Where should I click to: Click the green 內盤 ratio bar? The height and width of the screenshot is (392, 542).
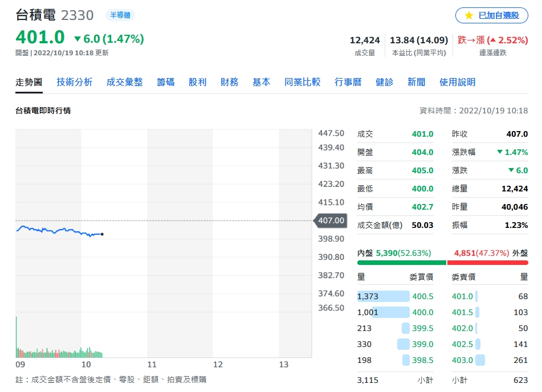pos(402,263)
